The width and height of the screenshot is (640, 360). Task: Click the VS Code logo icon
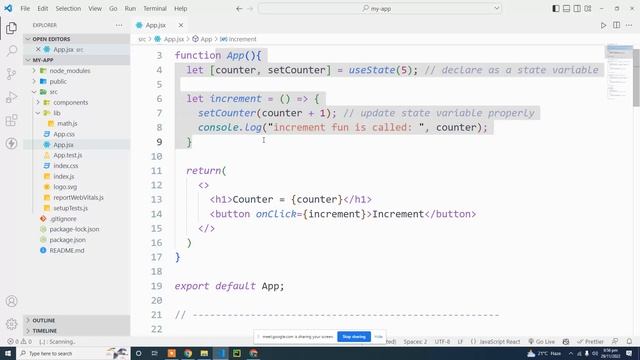click(x=8, y=8)
